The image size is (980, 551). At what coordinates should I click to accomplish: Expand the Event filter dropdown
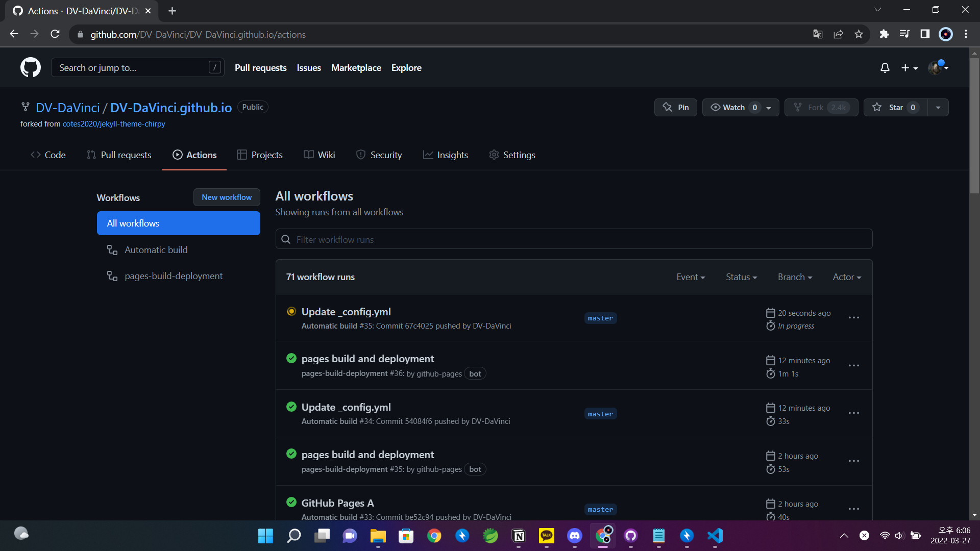691,277
